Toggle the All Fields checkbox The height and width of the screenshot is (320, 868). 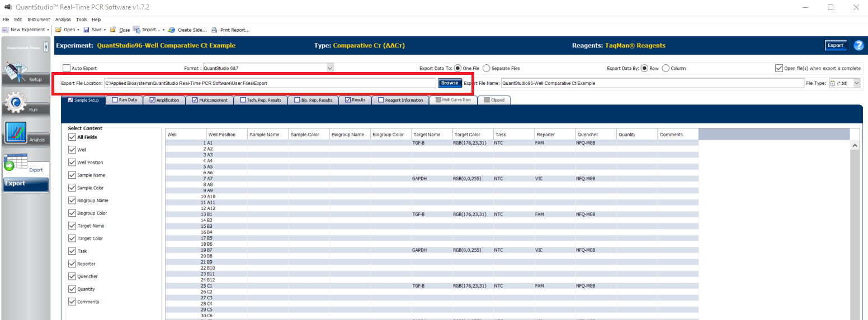72,137
